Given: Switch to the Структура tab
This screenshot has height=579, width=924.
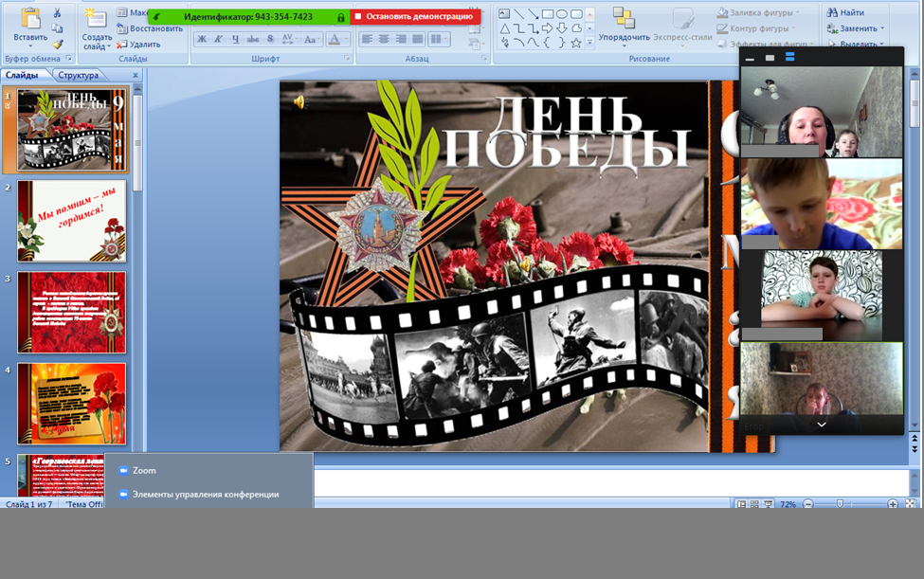Looking at the screenshot, I should (78, 75).
